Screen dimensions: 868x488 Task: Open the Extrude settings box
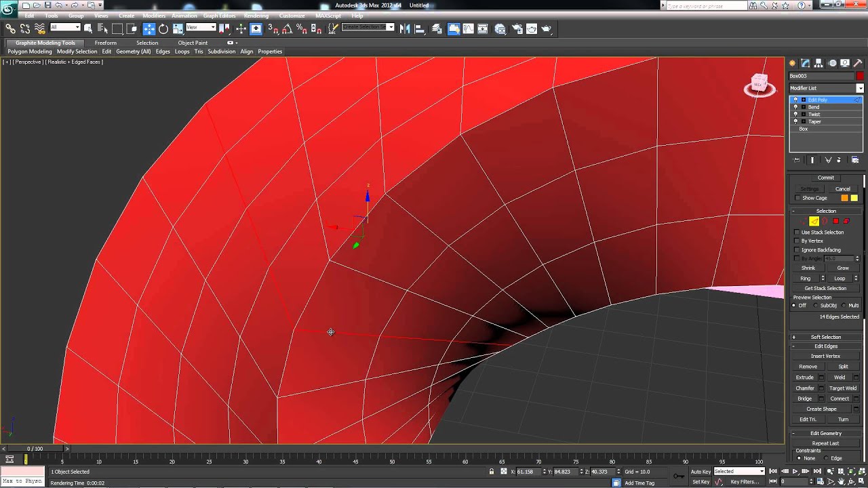click(821, 378)
